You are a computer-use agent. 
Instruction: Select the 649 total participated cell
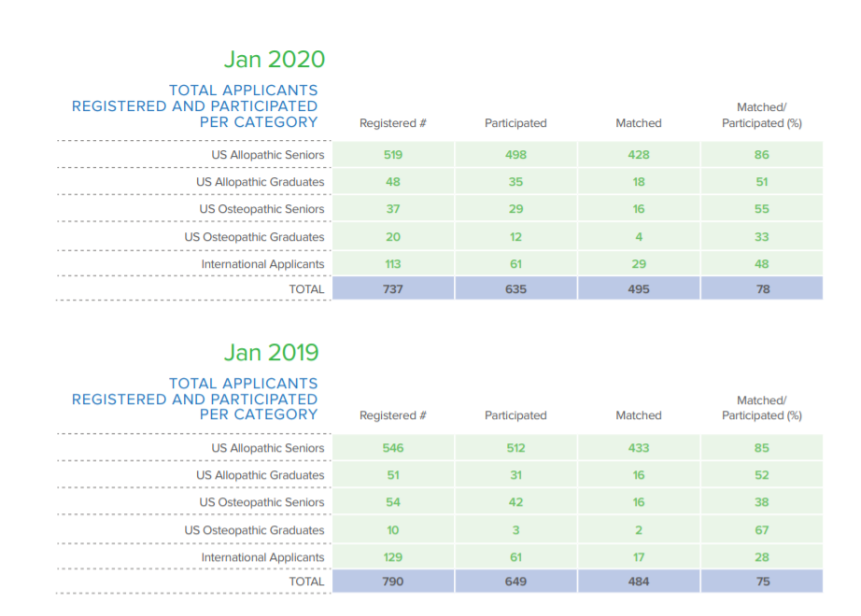[515, 581]
